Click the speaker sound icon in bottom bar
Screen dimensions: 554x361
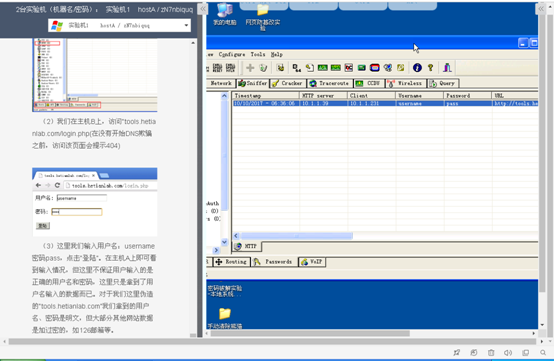point(508,352)
